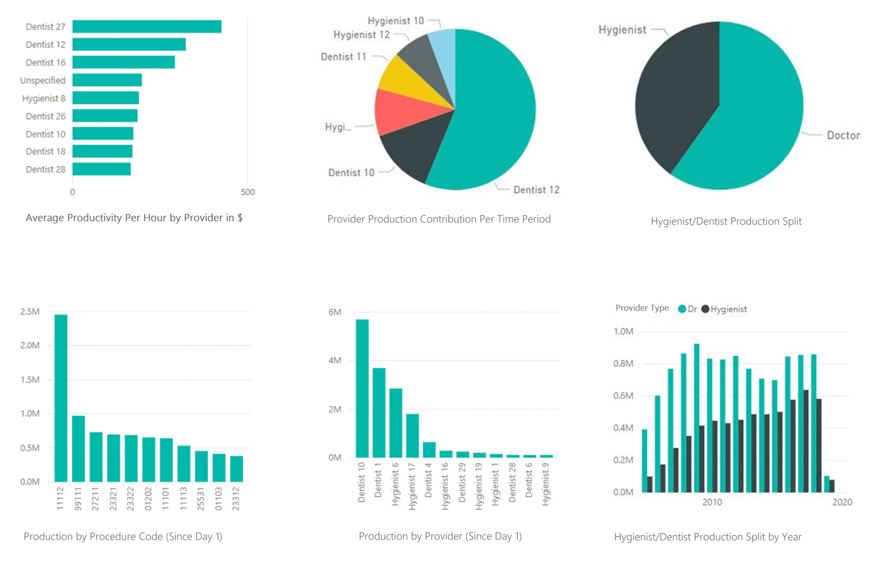Toggle the Dr legend item in Provider Type
Image resolution: width=882 pixels, height=588 pixels.
pyautogui.click(x=692, y=309)
